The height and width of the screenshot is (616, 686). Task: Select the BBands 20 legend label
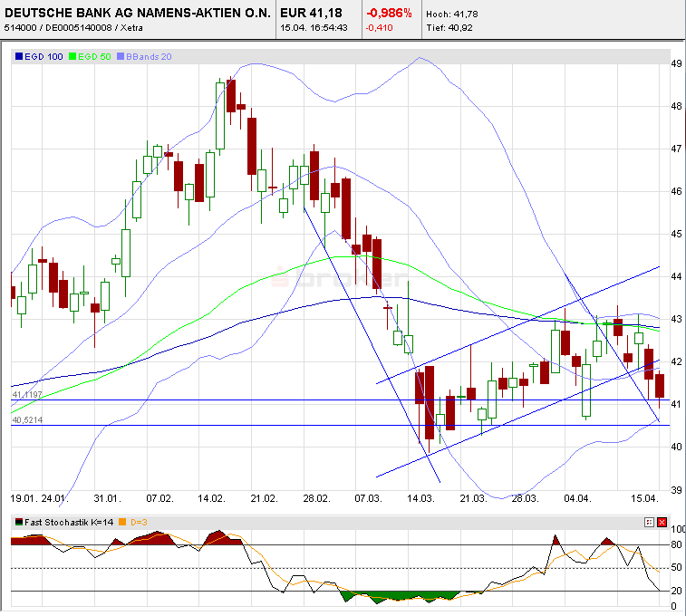149,56
